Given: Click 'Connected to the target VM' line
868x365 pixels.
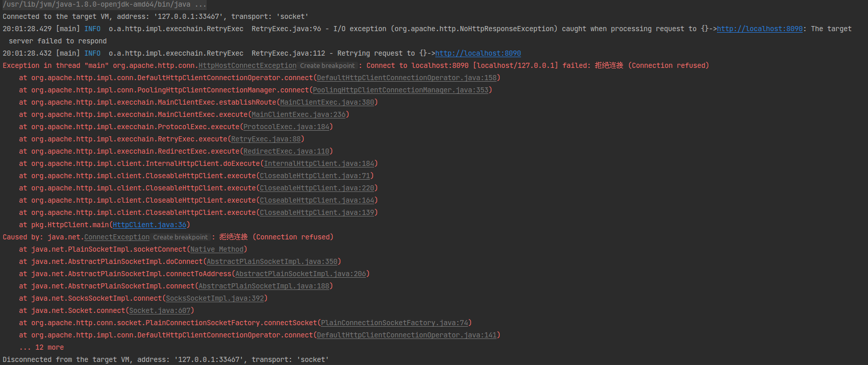Looking at the screenshot, I should [156, 16].
